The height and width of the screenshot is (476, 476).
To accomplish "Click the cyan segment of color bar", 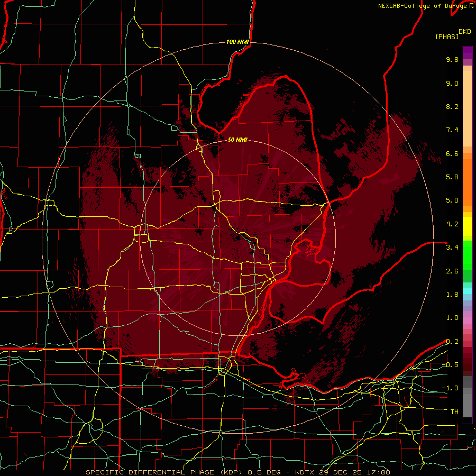I will pyautogui.click(x=467, y=291).
